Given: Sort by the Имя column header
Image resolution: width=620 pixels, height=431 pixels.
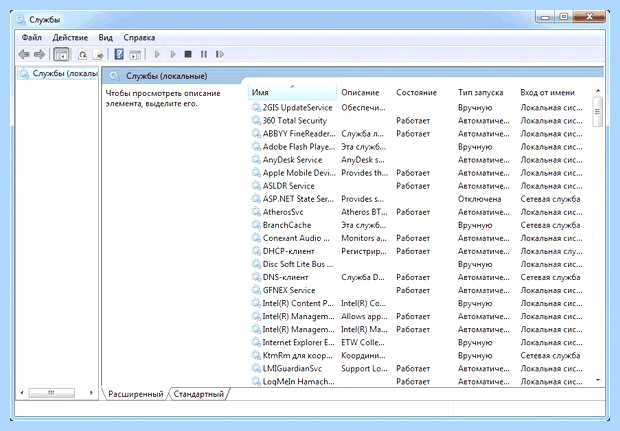Looking at the screenshot, I should click(292, 92).
